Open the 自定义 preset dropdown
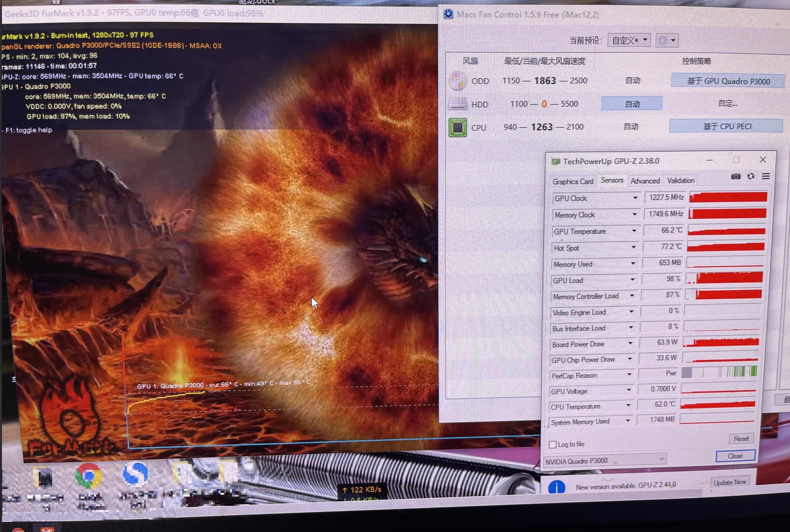The image size is (790, 532). pos(629,40)
